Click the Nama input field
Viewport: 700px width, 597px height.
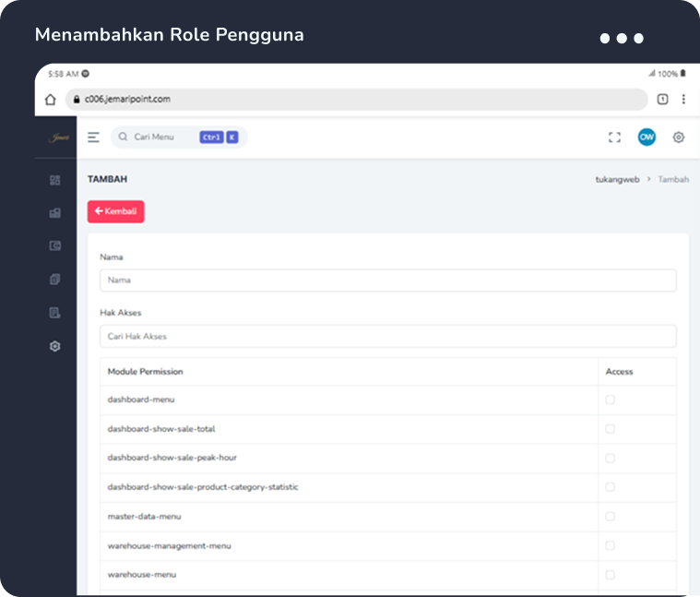point(387,281)
